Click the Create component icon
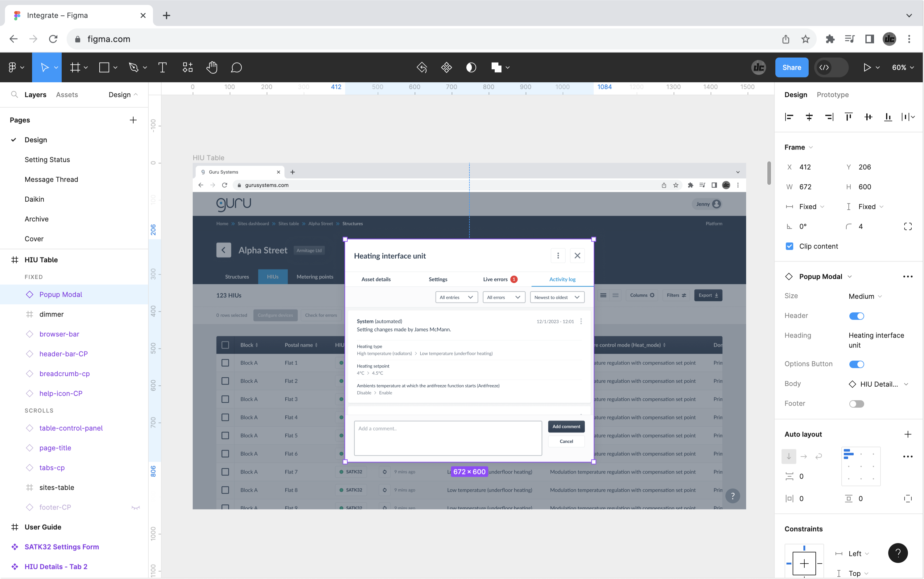The height and width of the screenshot is (579, 924). click(x=446, y=68)
